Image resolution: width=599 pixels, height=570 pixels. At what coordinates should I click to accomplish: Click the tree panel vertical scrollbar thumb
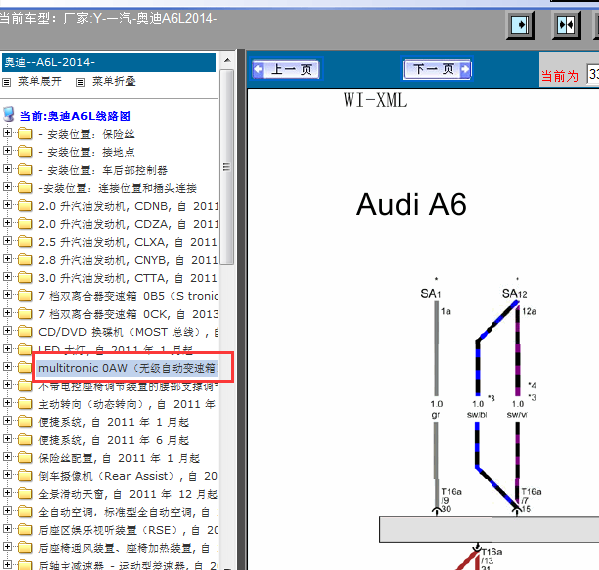point(227,167)
